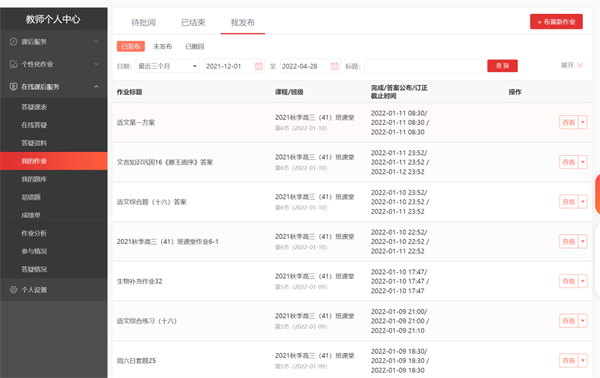Screen dimensions: 600x378
Task: Click homework title 周六日套题25
Action: tap(137, 360)
